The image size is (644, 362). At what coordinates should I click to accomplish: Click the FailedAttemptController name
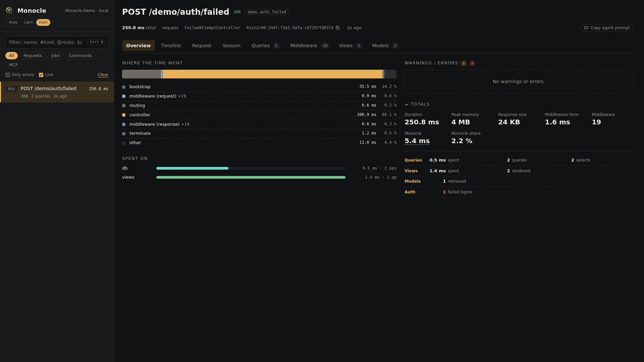click(212, 28)
